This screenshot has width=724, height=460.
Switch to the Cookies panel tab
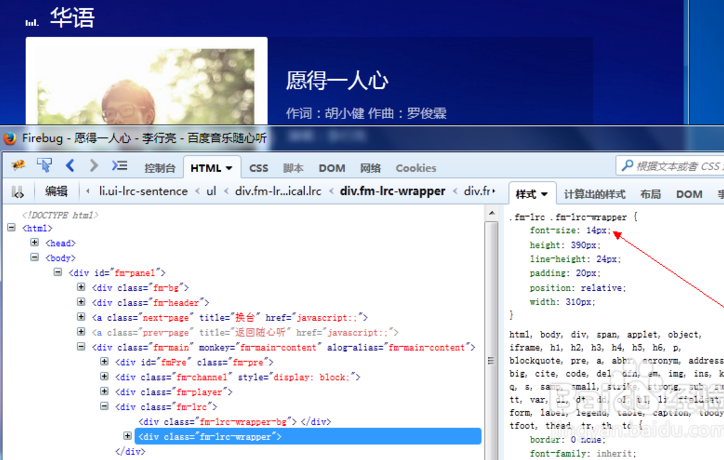click(x=416, y=168)
